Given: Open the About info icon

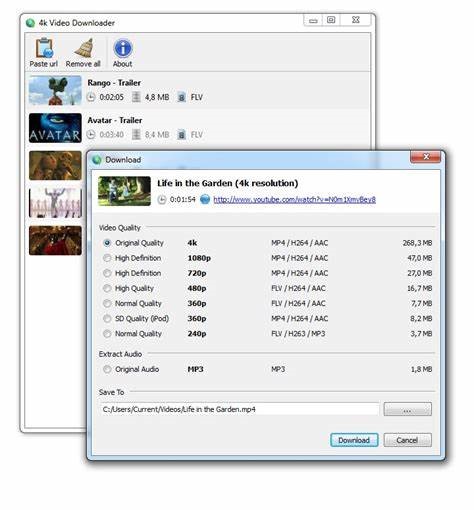Looking at the screenshot, I should coord(123,49).
